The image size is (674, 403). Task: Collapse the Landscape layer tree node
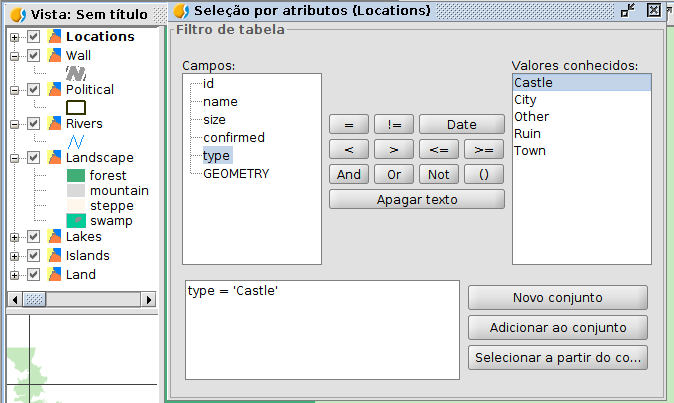[x=15, y=158]
